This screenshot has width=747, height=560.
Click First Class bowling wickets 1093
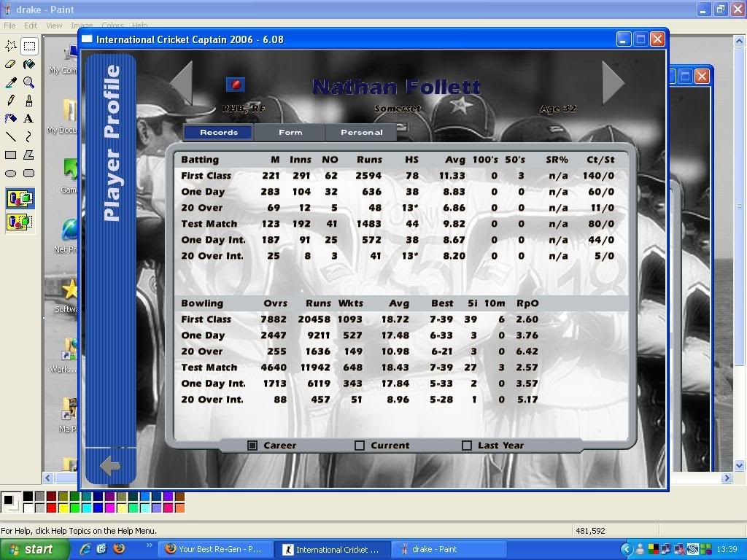[x=350, y=319]
